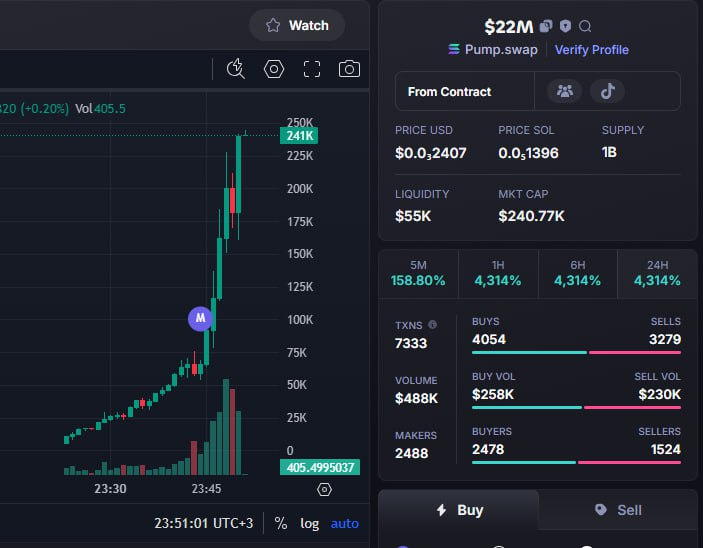The image size is (703, 548).
Task: Click the BUY VOL value $258K
Action: tap(493, 395)
